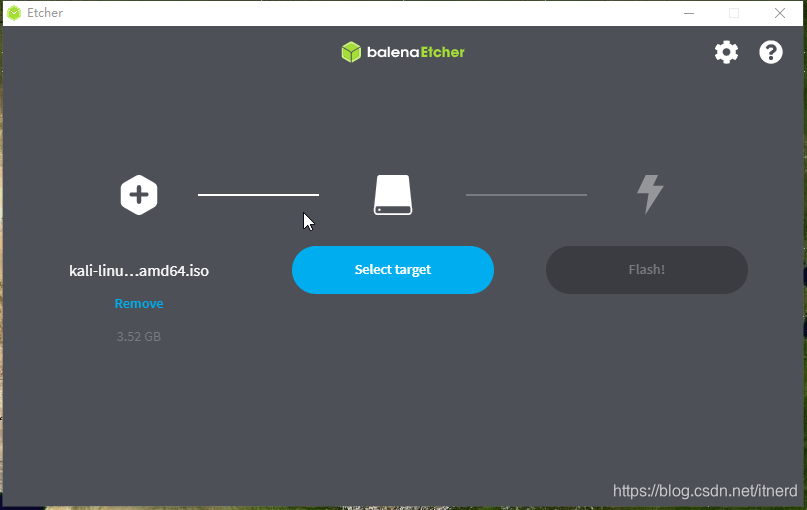Click the Select target button
Viewport: 807px width, 510px height.
click(393, 270)
